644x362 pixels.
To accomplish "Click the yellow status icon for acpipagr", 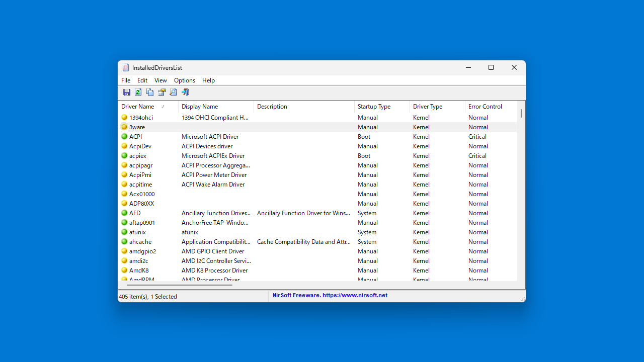I will tap(124, 165).
